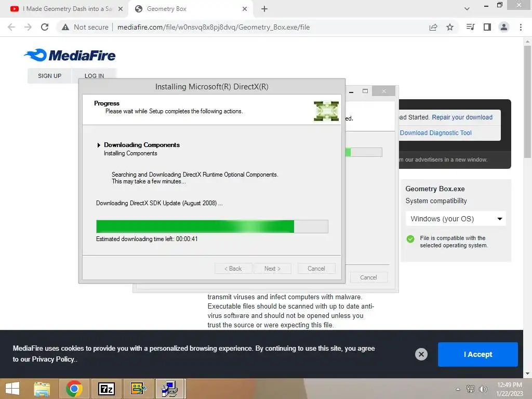Go back with browser back arrow
532x399 pixels.
11,27
